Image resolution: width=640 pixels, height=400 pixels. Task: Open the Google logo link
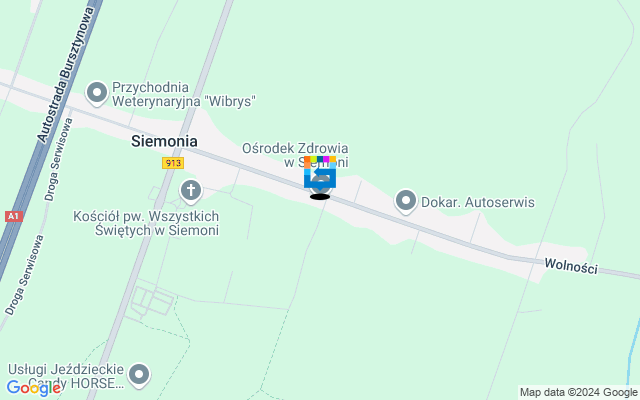pyautogui.click(x=34, y=388)
